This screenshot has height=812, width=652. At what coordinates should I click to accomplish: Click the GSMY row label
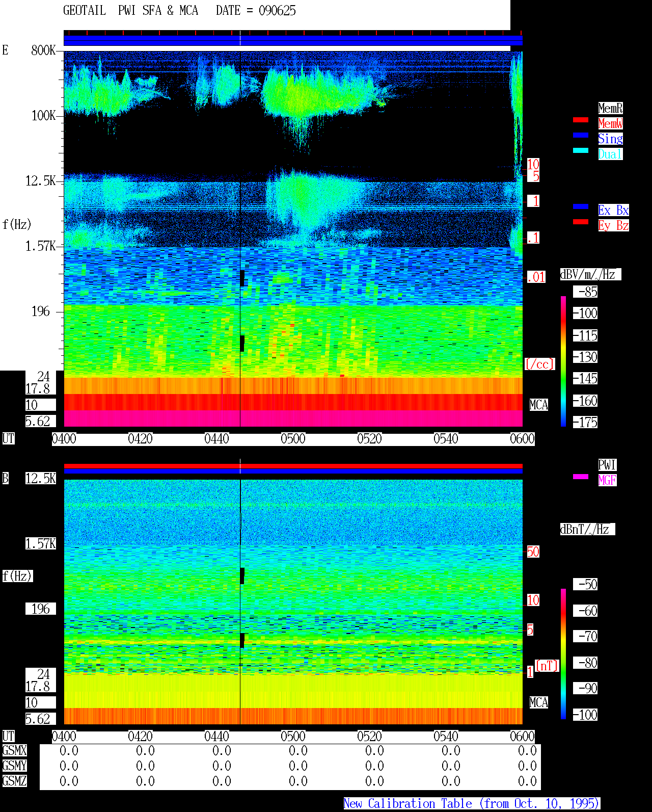tap(14, 766)
